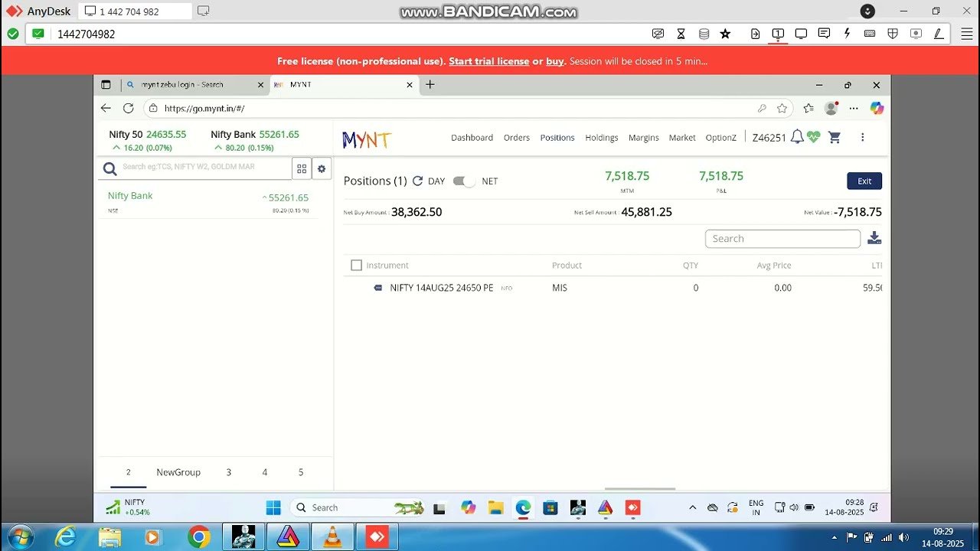
Task: Refresh positions using the reload icon
Action: click(x=416, y=181)
